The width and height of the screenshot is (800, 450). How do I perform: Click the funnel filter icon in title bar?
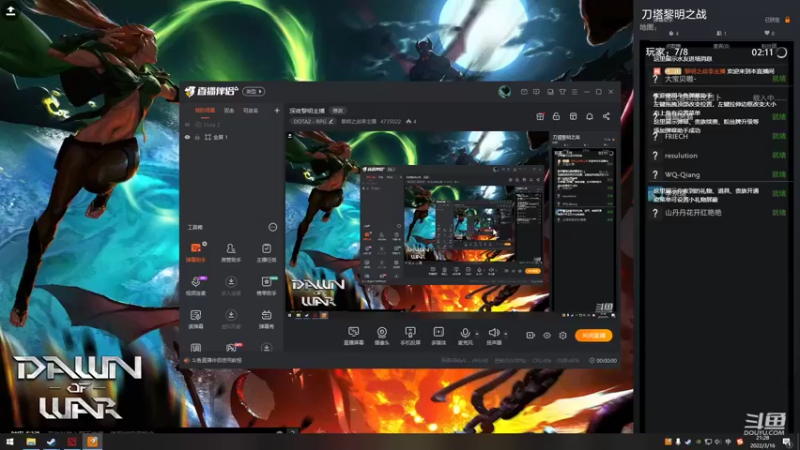562,92
